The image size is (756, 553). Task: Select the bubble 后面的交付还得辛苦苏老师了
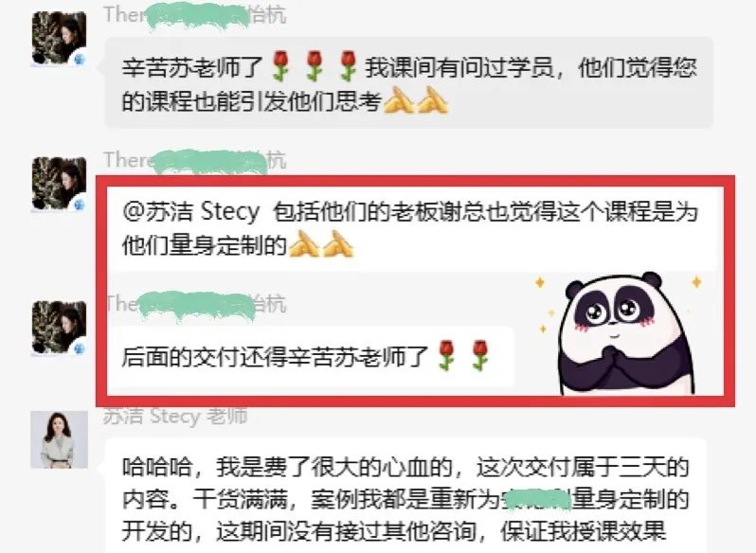[311, 356]
